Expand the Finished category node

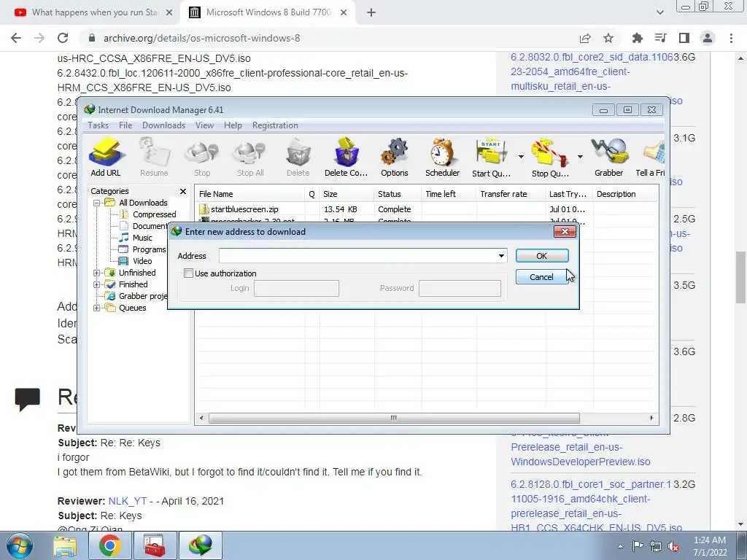click(x=97, y=285)
